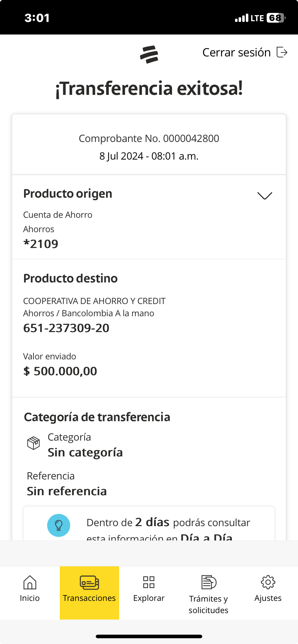Tap the destination account number 651-237309-20
Viewport: 298px width, 644px height.
pos(66,328)
